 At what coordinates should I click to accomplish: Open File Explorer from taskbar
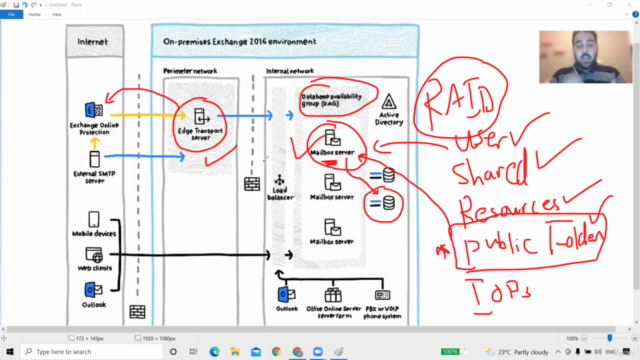235,352
